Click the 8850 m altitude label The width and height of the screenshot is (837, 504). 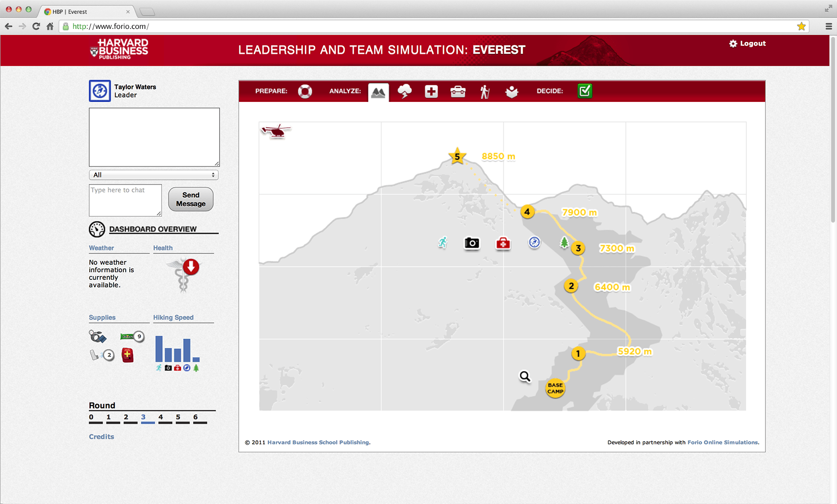(x=498, y=156)
